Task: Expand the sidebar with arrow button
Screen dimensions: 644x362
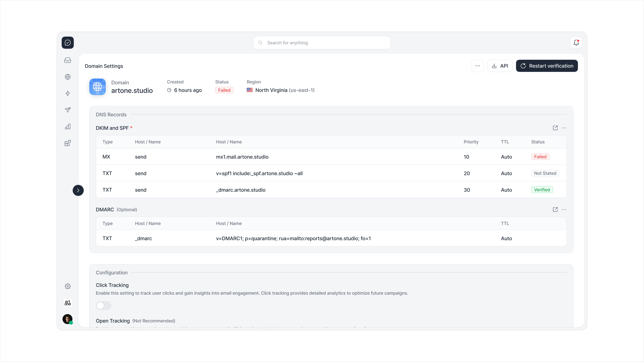Action: (x=78, y=190)
